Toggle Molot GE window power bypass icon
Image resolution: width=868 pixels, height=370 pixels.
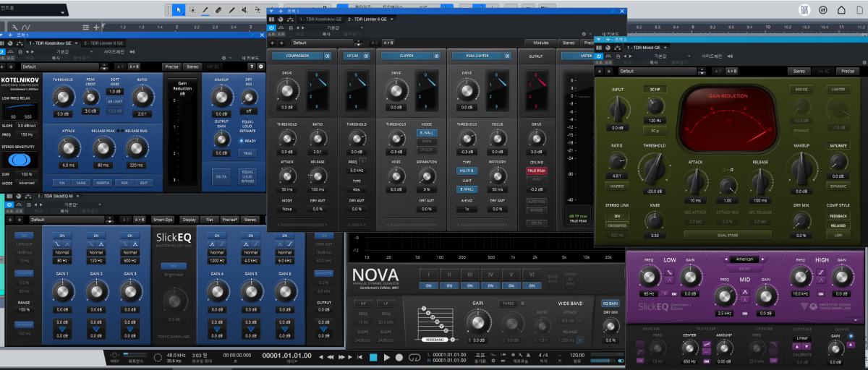point(599,56)
